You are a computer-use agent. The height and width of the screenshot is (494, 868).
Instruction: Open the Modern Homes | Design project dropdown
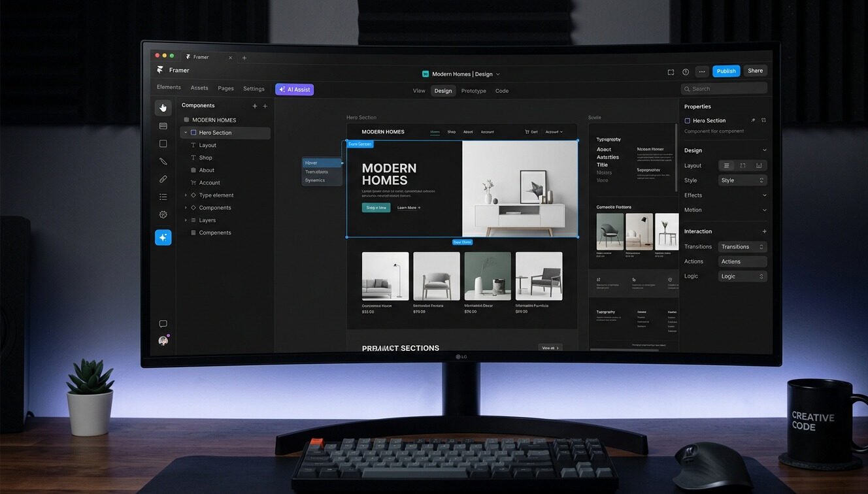coord(461,74)
